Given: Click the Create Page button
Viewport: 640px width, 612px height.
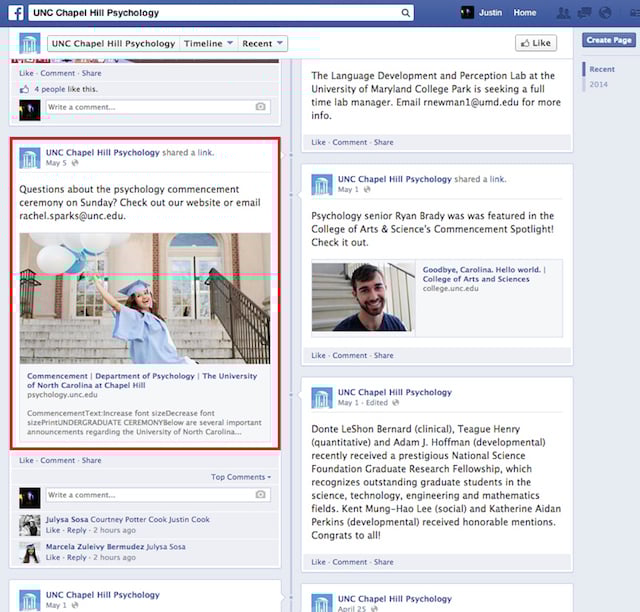Looking at the screenshot, I should [609, 40].
